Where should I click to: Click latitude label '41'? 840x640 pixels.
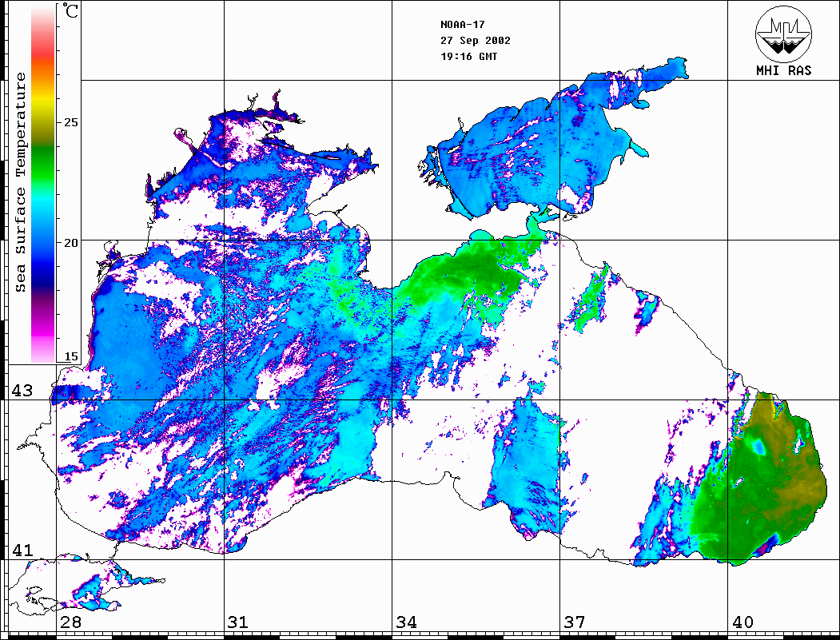point(22,550)
